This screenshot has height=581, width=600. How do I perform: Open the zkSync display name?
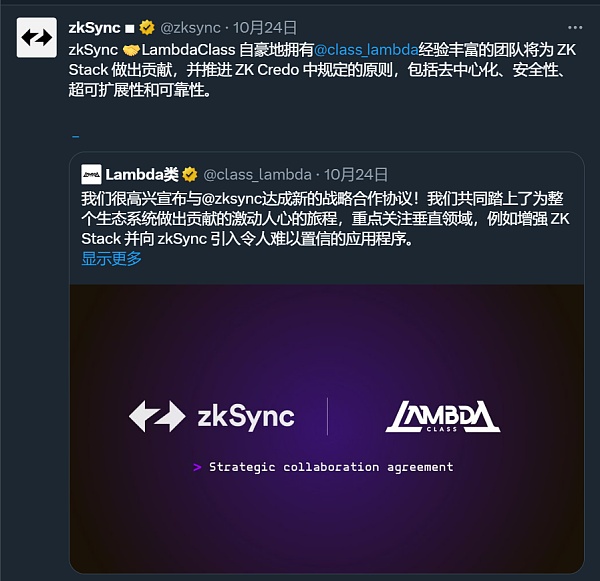[95, 28]
